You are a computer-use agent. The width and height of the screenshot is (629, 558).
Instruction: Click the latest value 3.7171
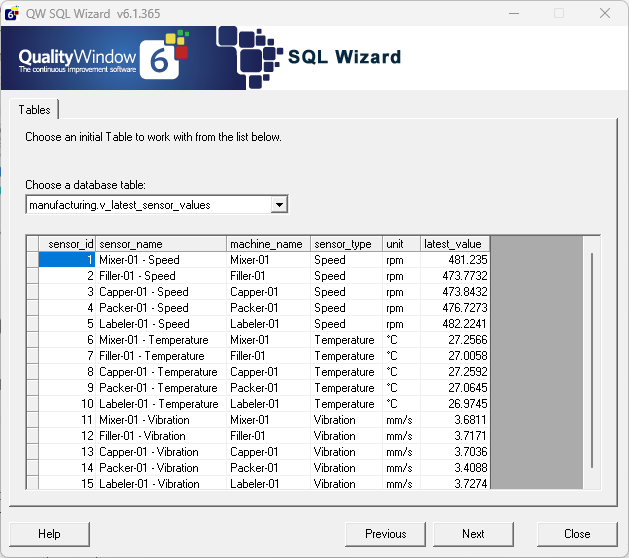tap(455, 436)
